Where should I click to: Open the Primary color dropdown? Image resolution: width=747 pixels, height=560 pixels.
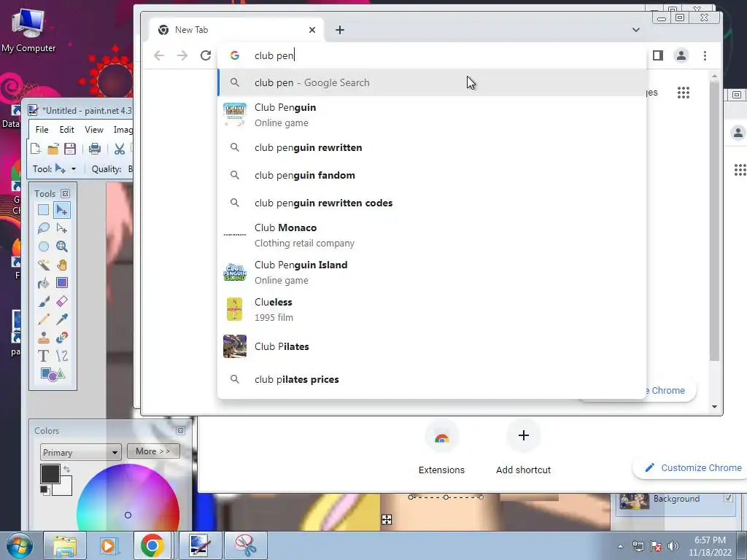coord(80,452)
